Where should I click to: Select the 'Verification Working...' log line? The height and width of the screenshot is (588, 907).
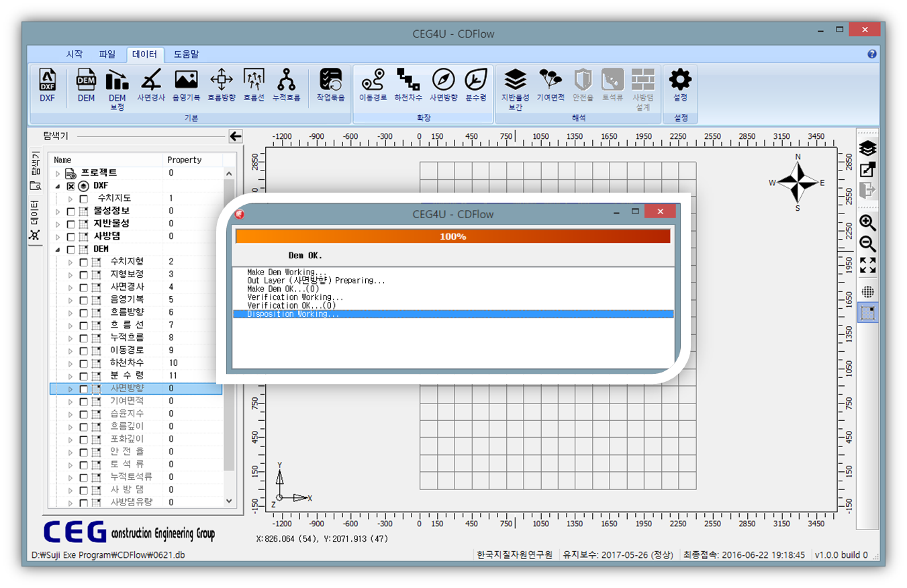[452, 297]
